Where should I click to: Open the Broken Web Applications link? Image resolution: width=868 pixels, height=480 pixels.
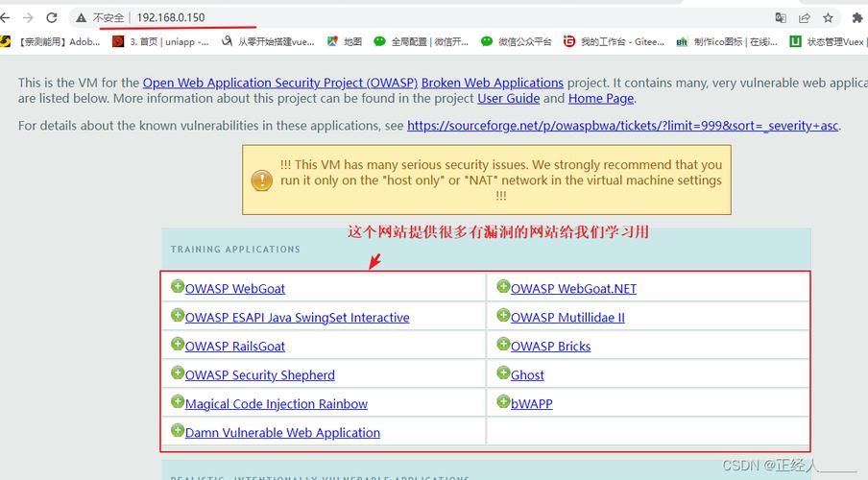(493, 83)
